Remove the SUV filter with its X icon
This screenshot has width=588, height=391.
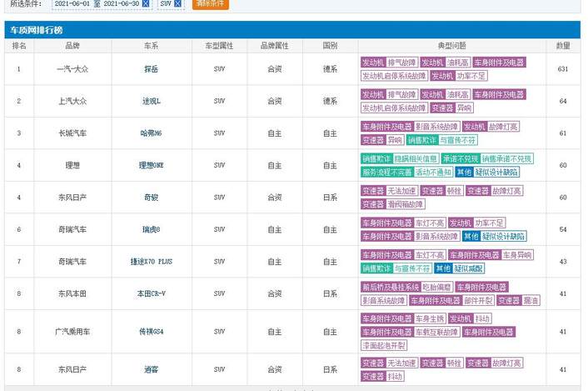[177, 3]
